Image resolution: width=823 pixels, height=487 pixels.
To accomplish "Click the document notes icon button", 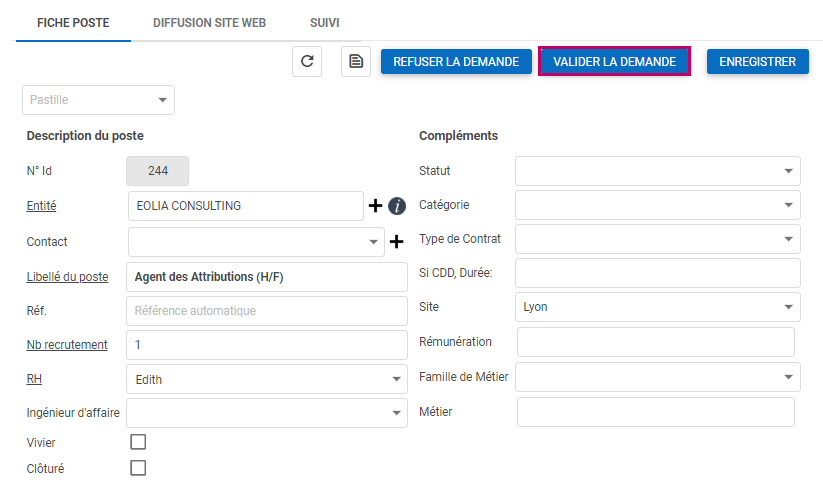I will (x=355, y=62).
